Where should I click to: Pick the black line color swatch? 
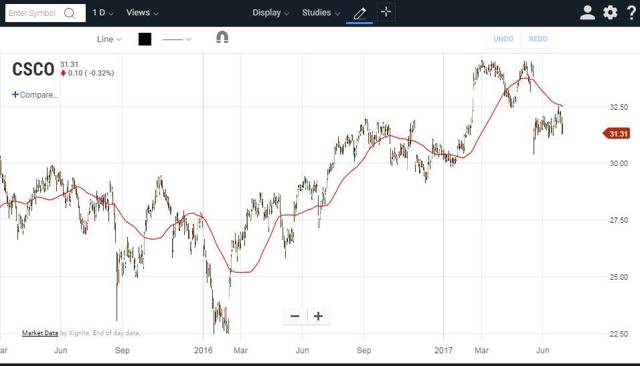point(145,39)
